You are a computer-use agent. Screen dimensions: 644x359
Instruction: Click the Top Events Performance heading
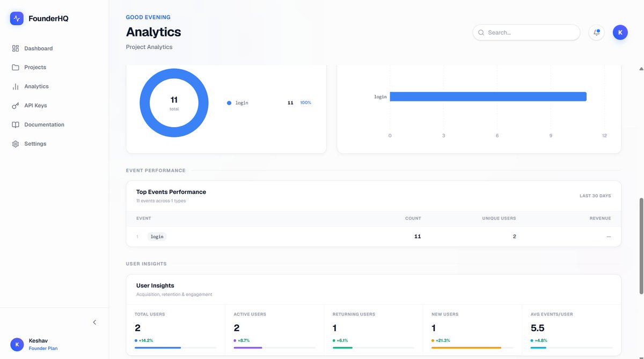click(171, 192)
